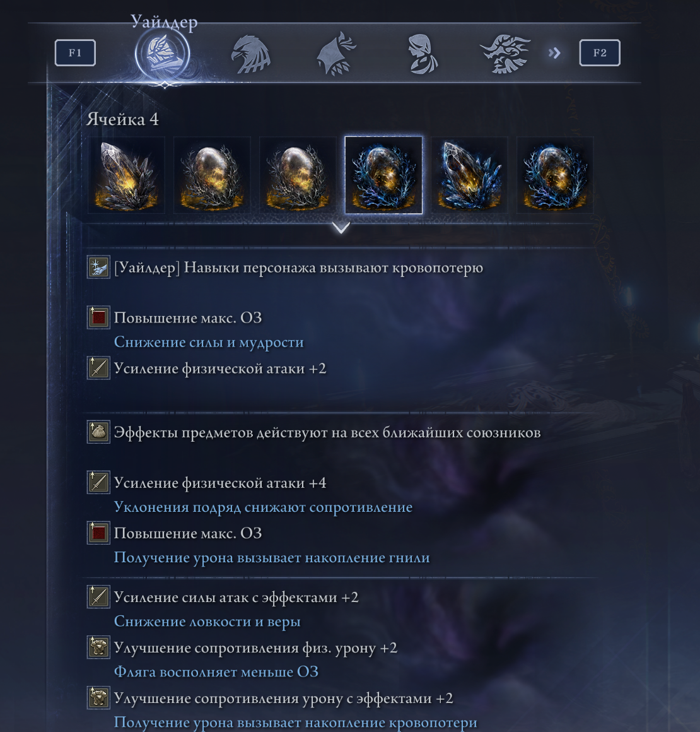
Task: Select the hooded bird character icon
Action: point(336,54)
